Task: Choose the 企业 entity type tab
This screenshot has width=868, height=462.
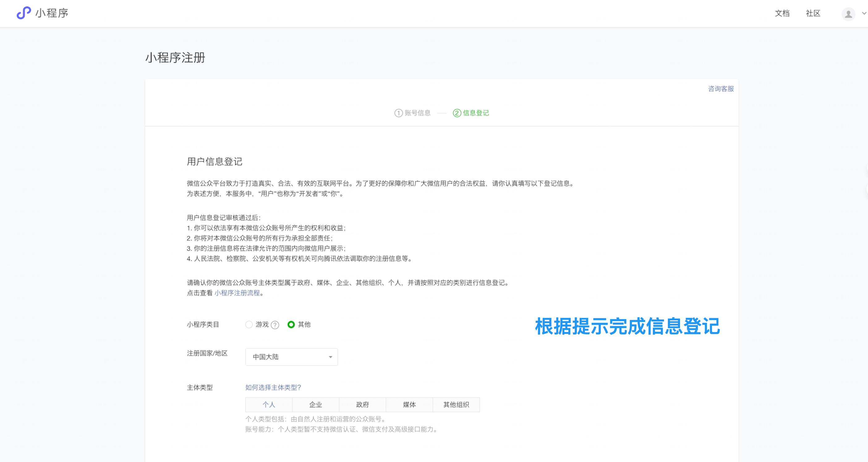Action: coord(315,404)
